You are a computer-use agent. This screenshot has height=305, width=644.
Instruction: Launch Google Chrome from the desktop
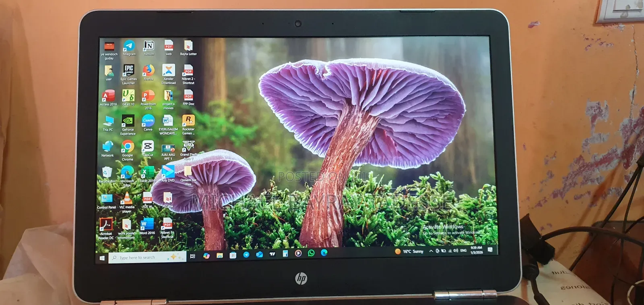tap(128, 151)
